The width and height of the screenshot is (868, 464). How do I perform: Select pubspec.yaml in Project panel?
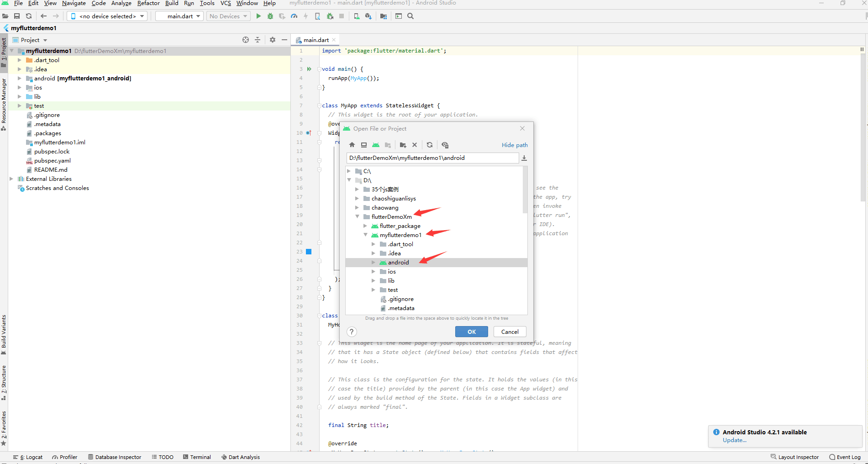(53, 160)
